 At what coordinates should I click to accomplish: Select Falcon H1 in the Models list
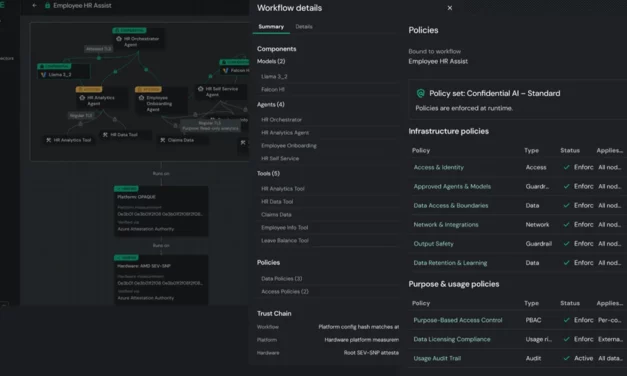click(x=273, y=90)
